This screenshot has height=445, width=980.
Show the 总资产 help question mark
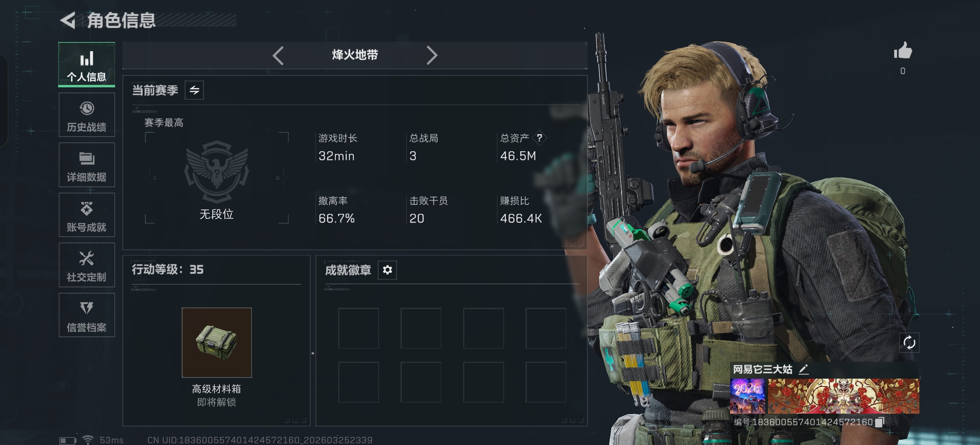(539, 138)
